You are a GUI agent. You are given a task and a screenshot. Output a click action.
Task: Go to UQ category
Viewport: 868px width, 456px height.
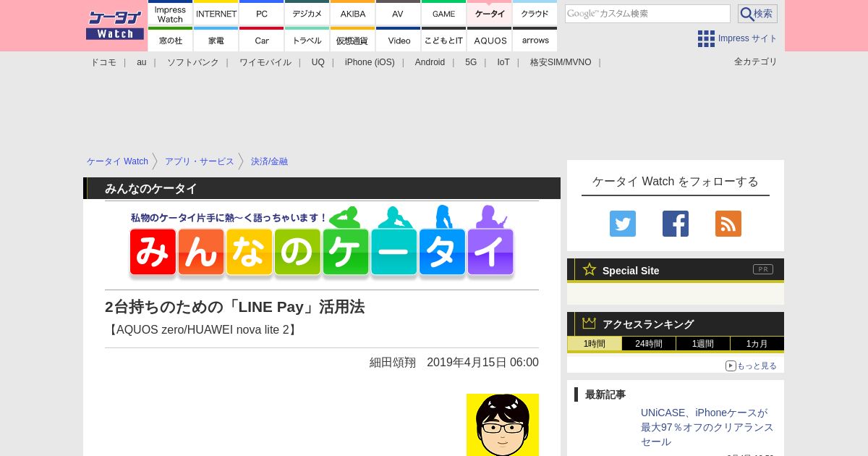point(318,62)
